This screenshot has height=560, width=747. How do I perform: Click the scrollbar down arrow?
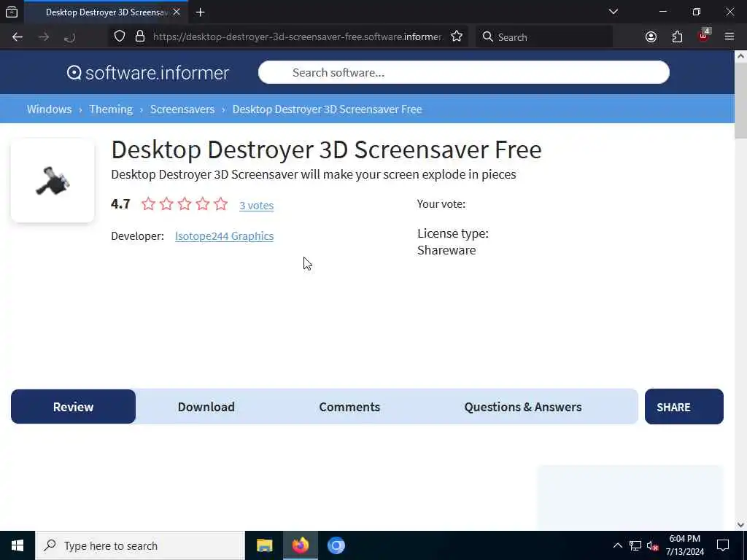click(740, 525)
